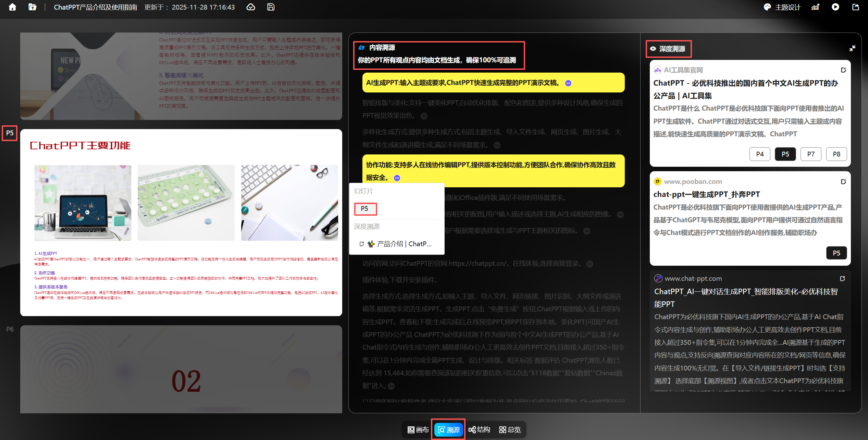Open AI工具集官网 source in new window
868x440 pixels.
coord(843,70)
